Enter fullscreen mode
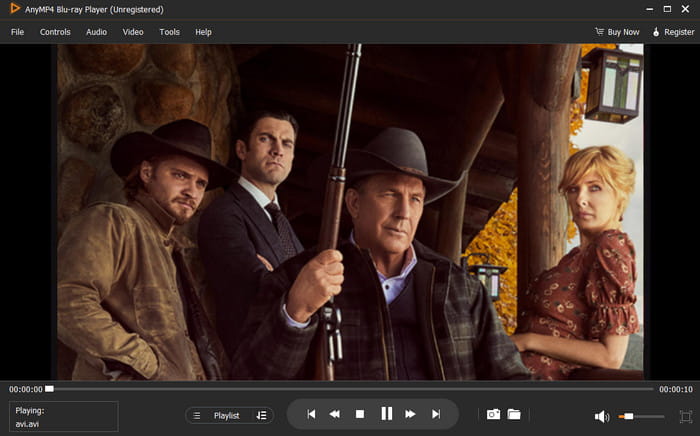The image size is (700, 436). pyautogui.click(x=686, y=416)
